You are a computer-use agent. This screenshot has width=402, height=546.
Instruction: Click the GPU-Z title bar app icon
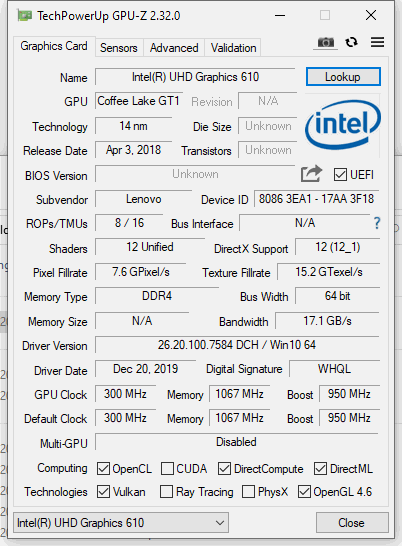pos(25,16)
